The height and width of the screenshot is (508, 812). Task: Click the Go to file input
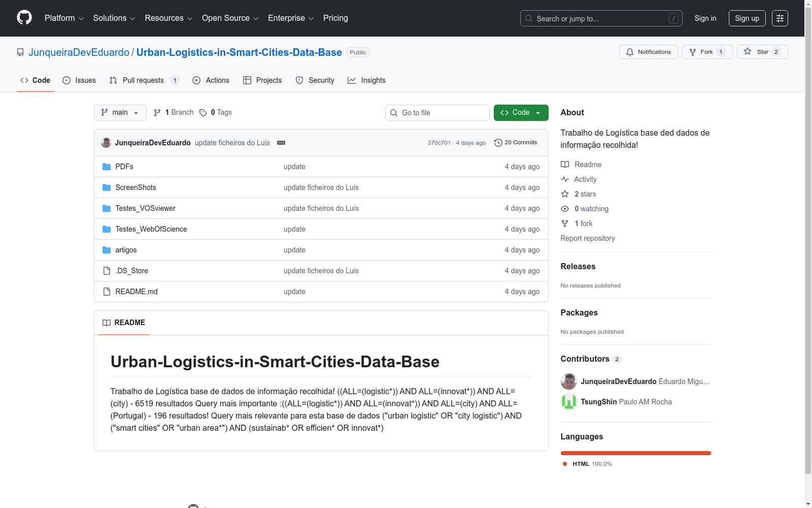(x=437, y=113)
